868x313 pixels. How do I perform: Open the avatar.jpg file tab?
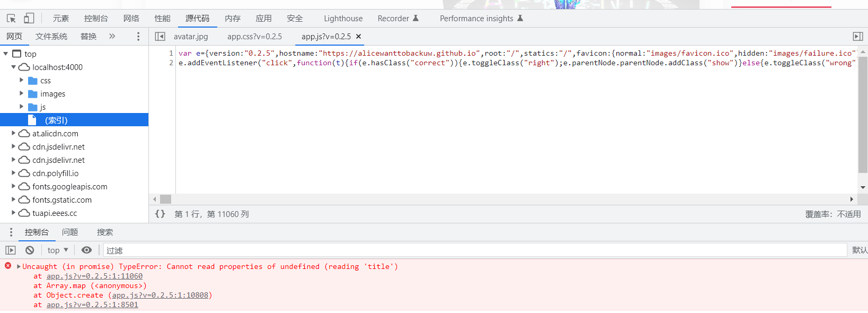point(191,37)
